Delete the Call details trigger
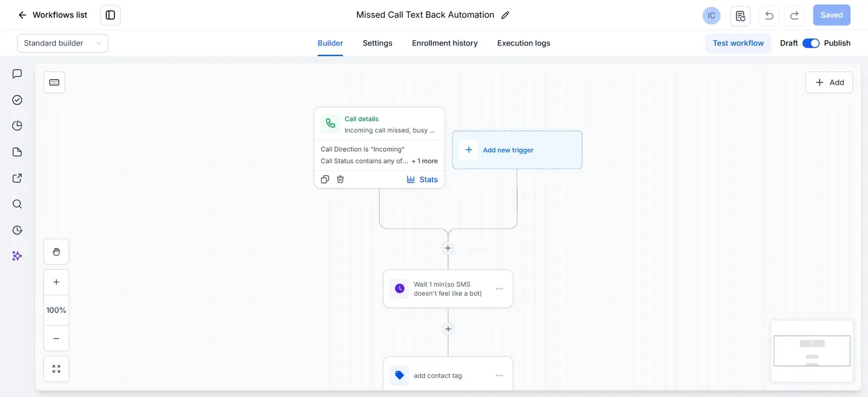The width and height of the screenshot is (868, 397). click(x=340, y=180)
